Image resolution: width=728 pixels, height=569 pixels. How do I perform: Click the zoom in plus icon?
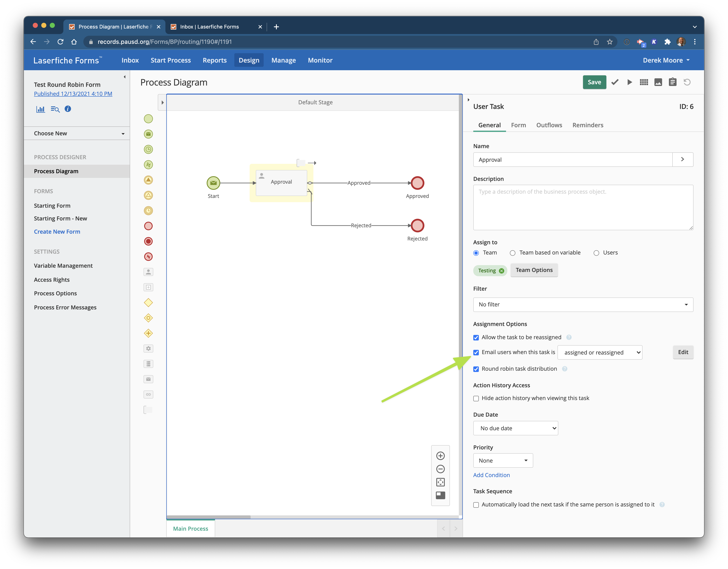click(440, 456)
